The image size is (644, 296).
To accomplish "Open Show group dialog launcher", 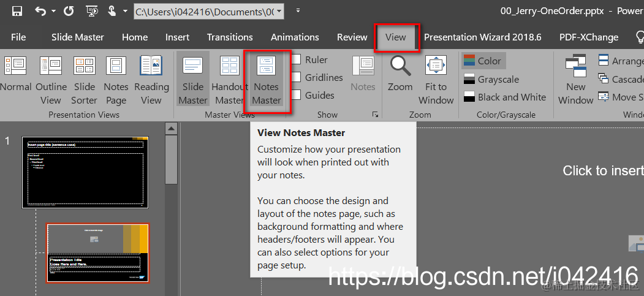I will point(375,115).
